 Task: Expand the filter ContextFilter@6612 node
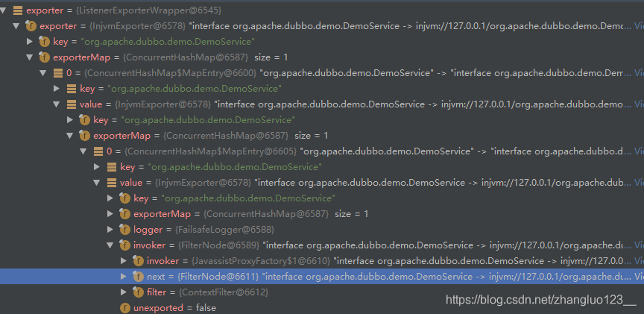click(124, 292)
